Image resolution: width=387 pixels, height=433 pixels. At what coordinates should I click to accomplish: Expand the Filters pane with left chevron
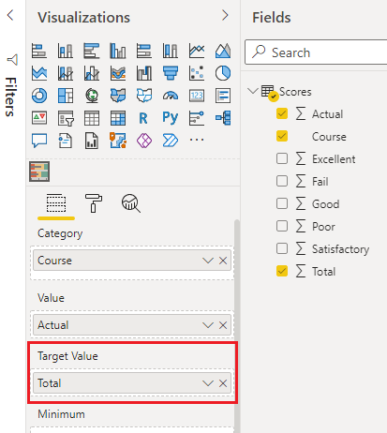coord(10,15)
